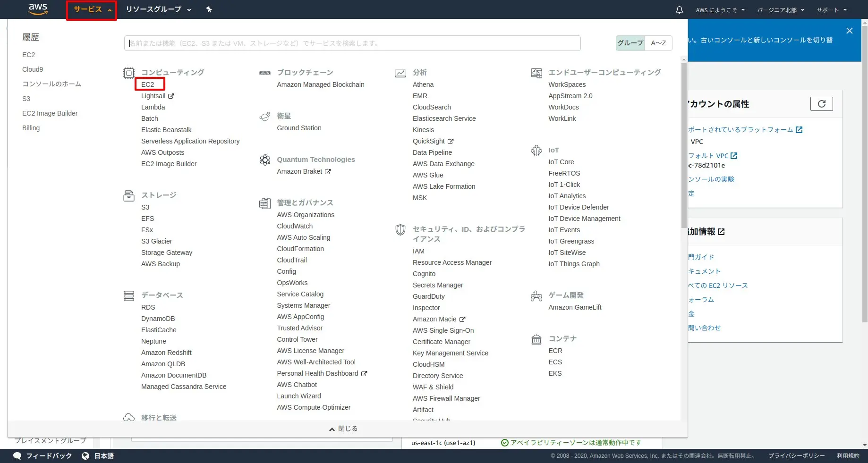Open Systems Manager service link

tap(304, 305)
